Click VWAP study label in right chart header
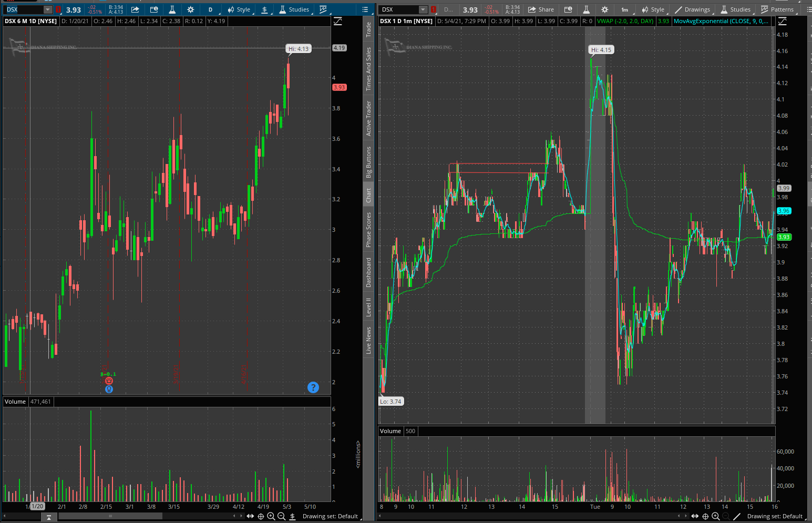Screen dimensions: 812x523 (625, 21)
